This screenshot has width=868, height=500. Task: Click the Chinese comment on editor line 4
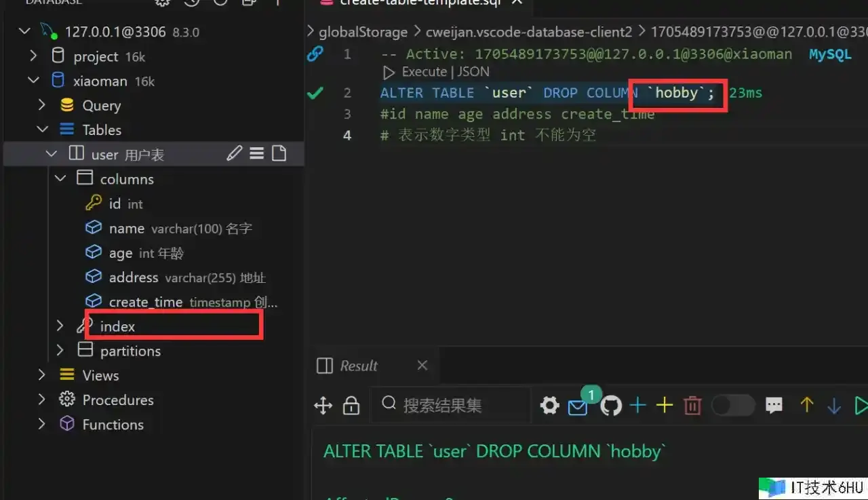click(x=488, y=135)
